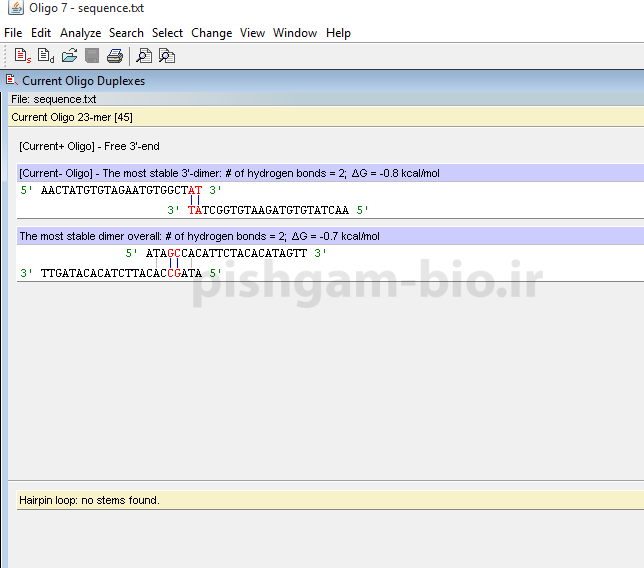The image size is (644, 568).
Task: Click the Current Oligo Duplexes window icon
Action: click(11, 80)
